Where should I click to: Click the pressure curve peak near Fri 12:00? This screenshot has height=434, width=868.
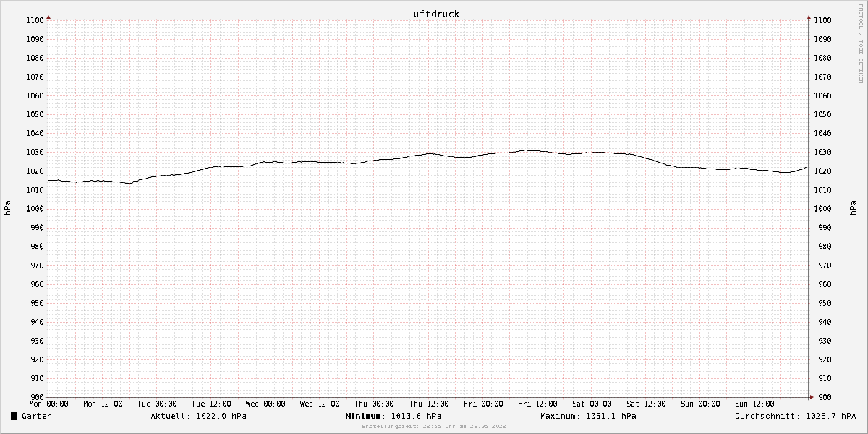529,150
